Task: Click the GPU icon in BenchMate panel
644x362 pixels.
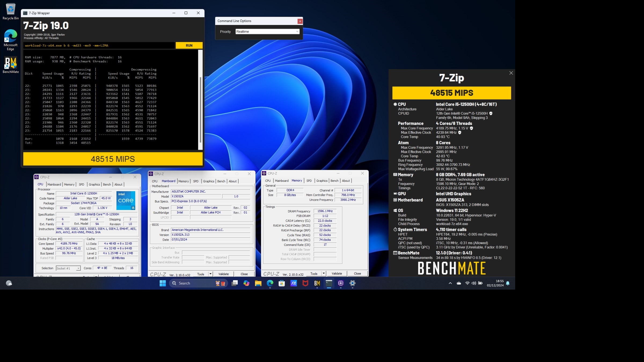Action: (395, 194)
